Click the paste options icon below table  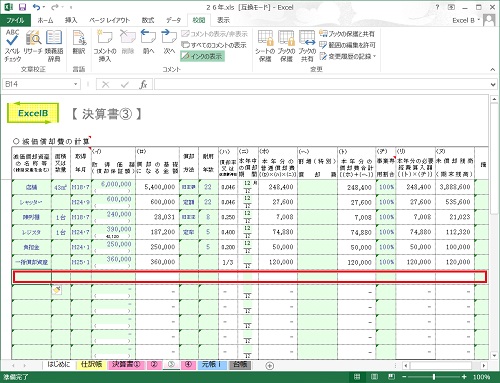click(57, 290)
